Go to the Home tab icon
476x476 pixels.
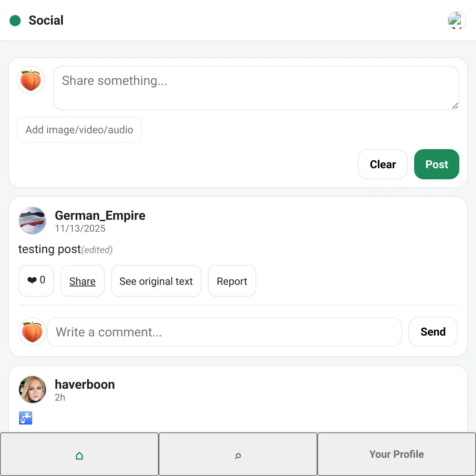79,455
